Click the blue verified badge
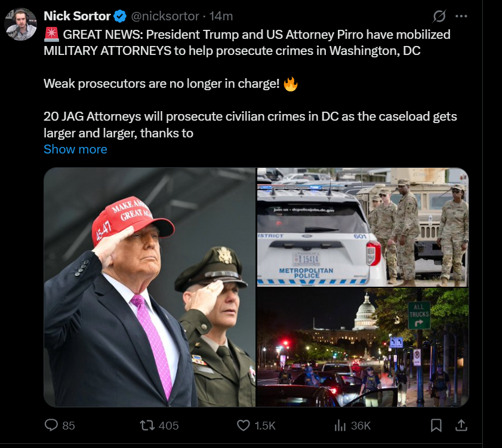 click(x=120, y=16)
